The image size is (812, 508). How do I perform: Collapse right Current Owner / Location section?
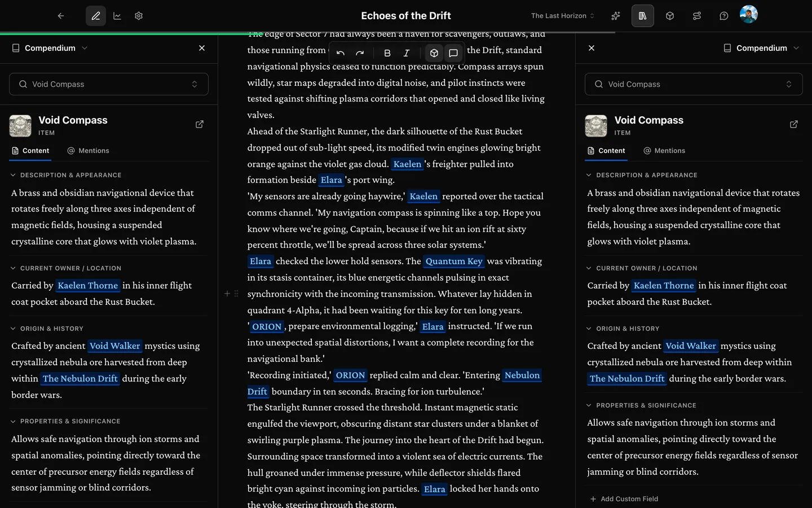642,268
